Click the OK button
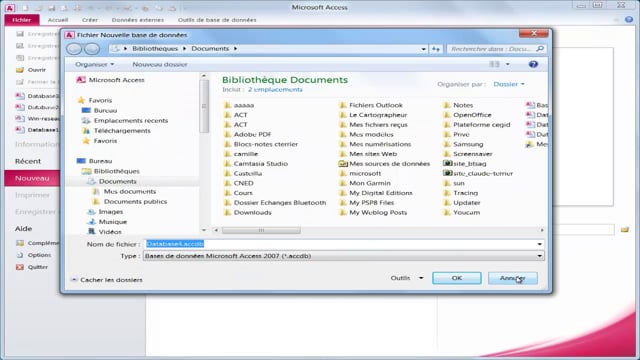The image size is (640, 360). point(457,278)
